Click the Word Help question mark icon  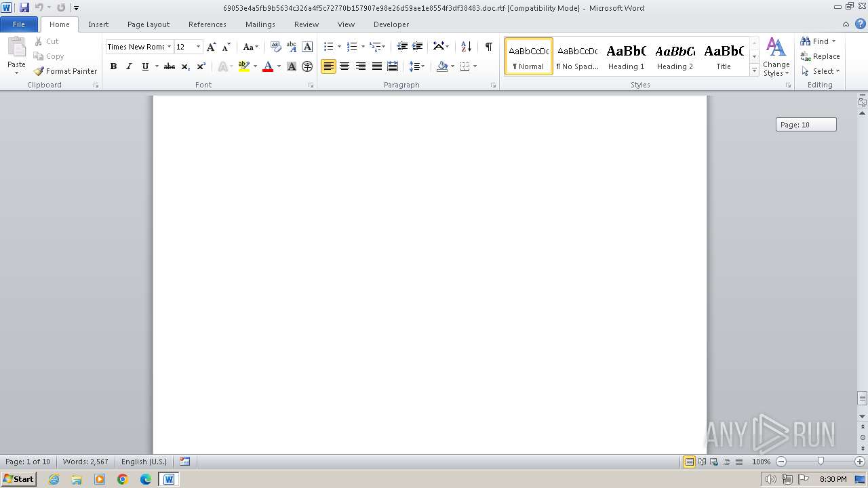[860, 24]
